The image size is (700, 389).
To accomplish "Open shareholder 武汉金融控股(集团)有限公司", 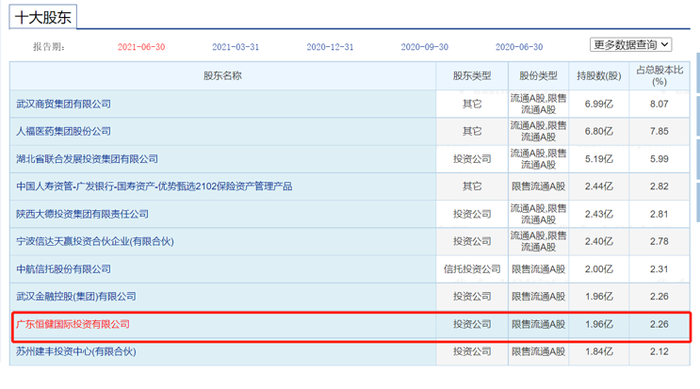I will coord(76,297).
